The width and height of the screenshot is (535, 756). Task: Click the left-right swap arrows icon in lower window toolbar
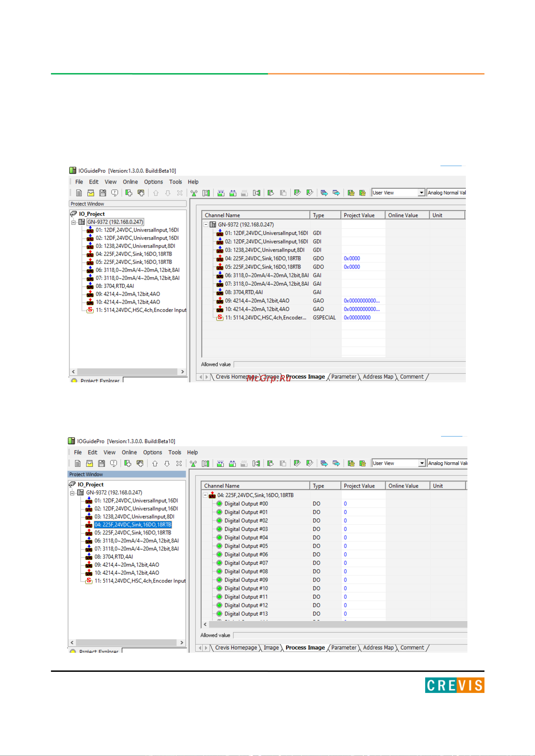pyautogui.click(x=256, y=464)
